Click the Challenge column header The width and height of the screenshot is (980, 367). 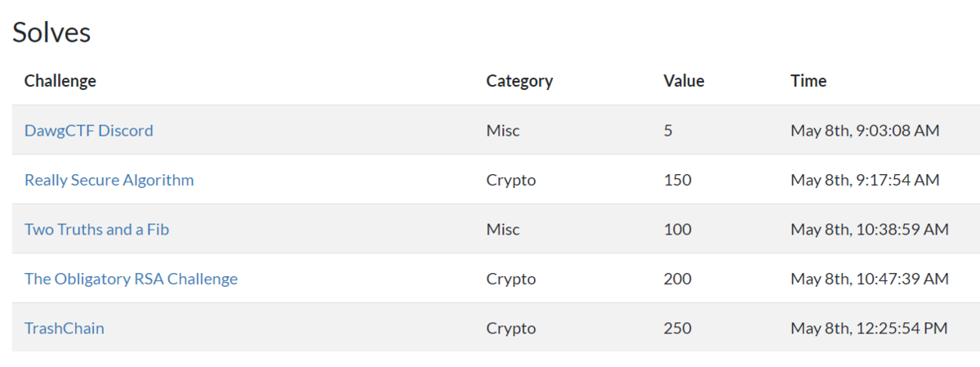(x=60, y=81)
